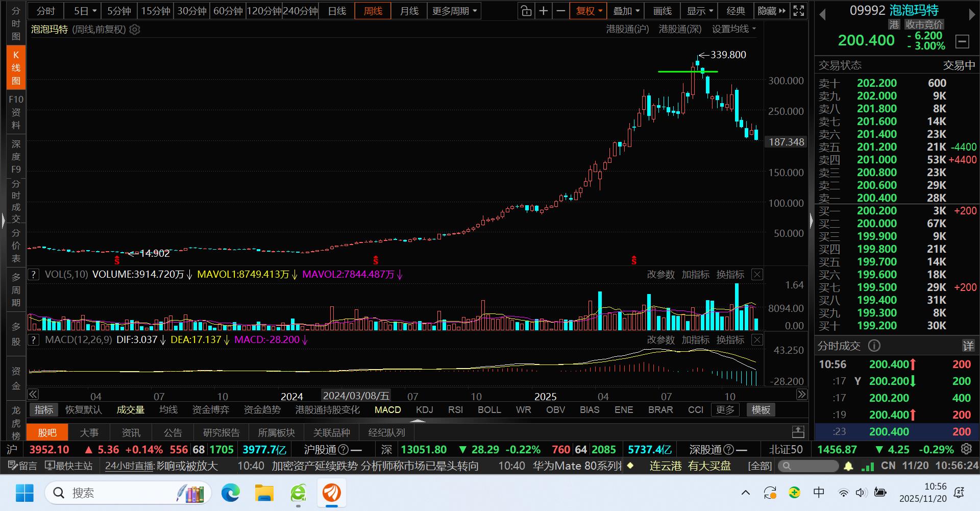This screenshot has height=511, width=980.
Task: Open the 公告 announcements tab
Action: pos(173,433)
